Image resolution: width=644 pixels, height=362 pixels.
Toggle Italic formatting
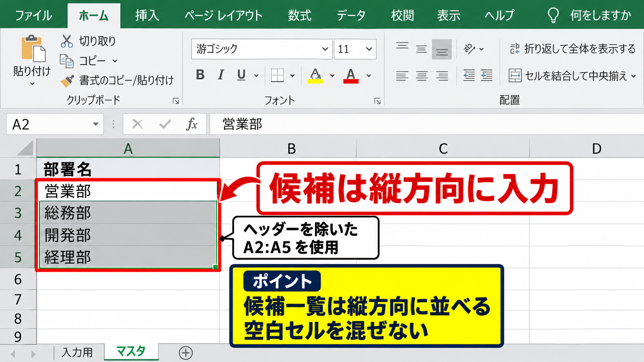click(x=221, y=75)
